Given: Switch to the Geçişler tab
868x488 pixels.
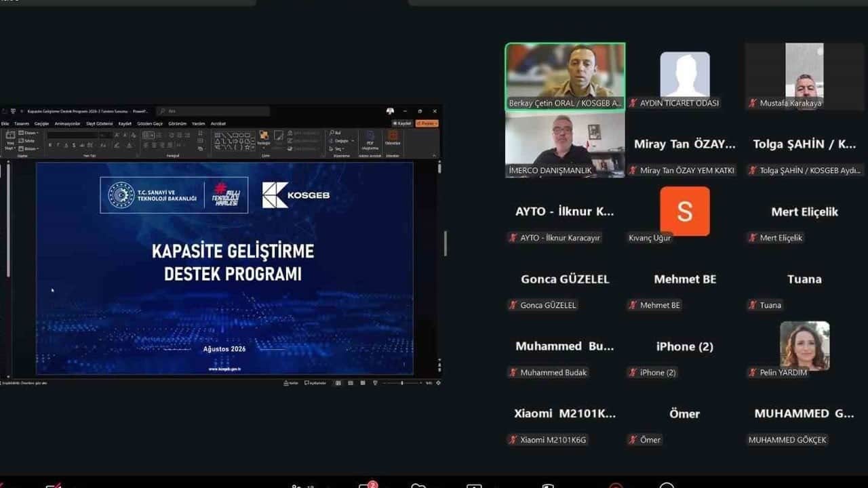Looking at the screenshot, I should (42, 123).
